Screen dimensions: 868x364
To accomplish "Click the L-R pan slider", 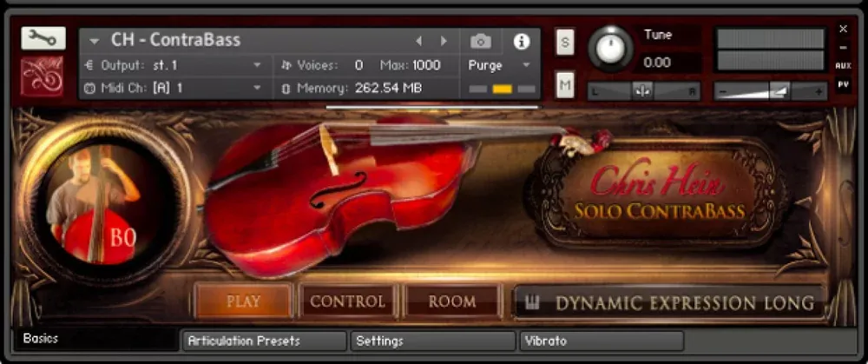I will tap(644, 91).
